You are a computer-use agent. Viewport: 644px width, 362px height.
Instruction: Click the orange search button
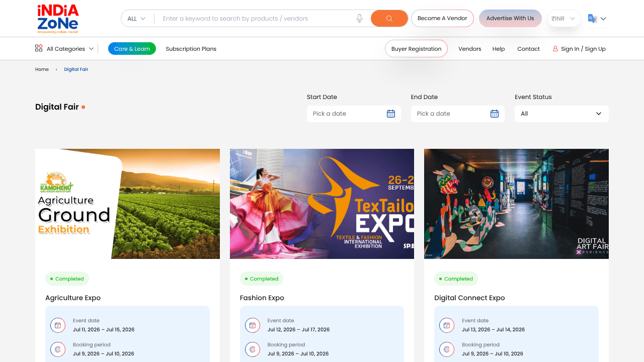coord(389,19)
